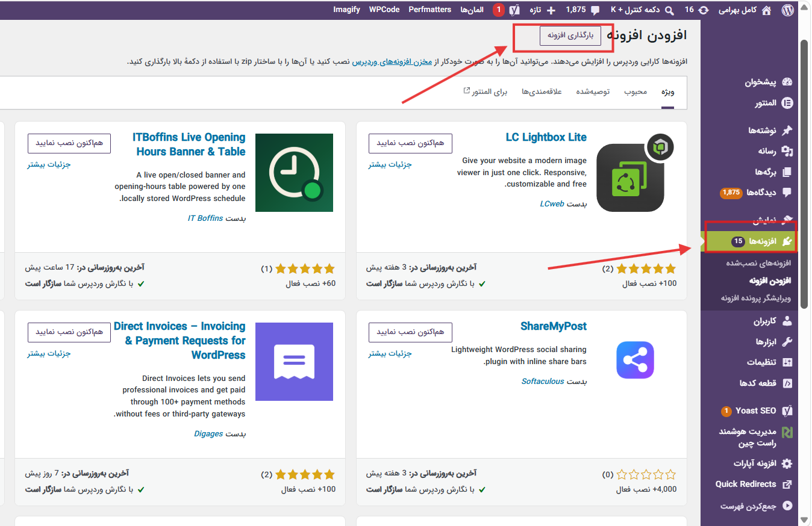
Task: Open the "برای المنتور" tab
Action: (486, 91)
